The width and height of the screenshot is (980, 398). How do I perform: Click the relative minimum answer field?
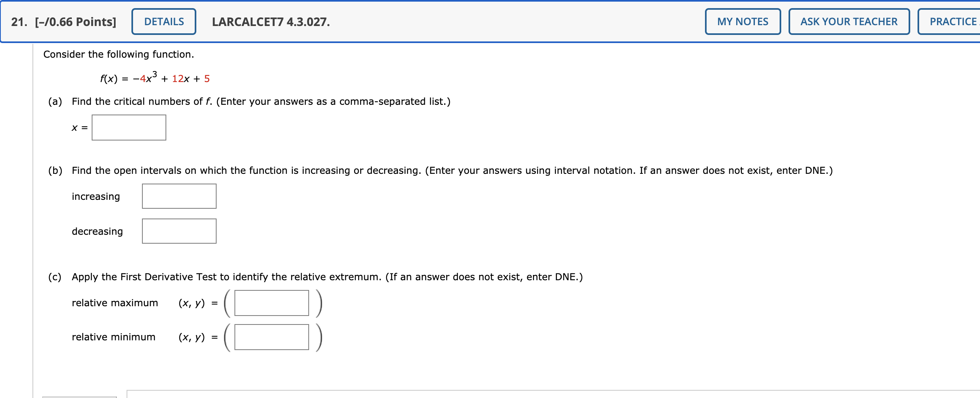[x=271, y=337]
